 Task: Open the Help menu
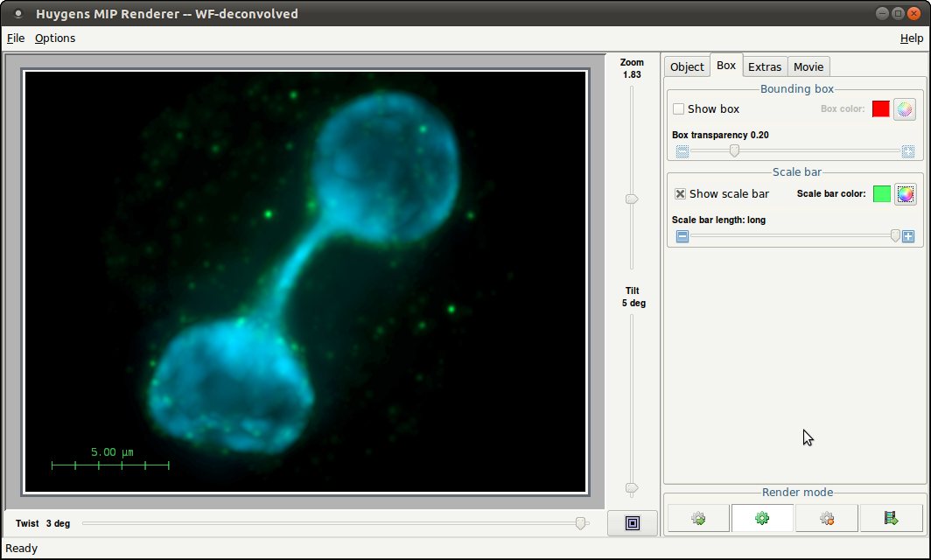coord(911,38)
